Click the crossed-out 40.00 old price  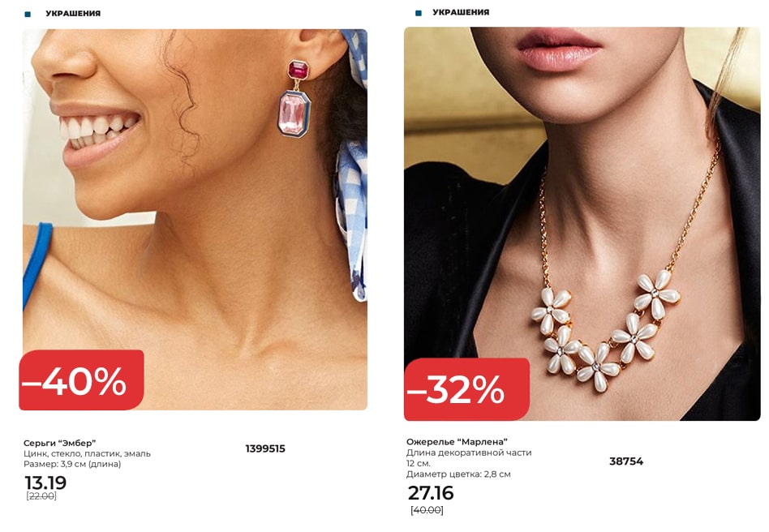(427, 510)
